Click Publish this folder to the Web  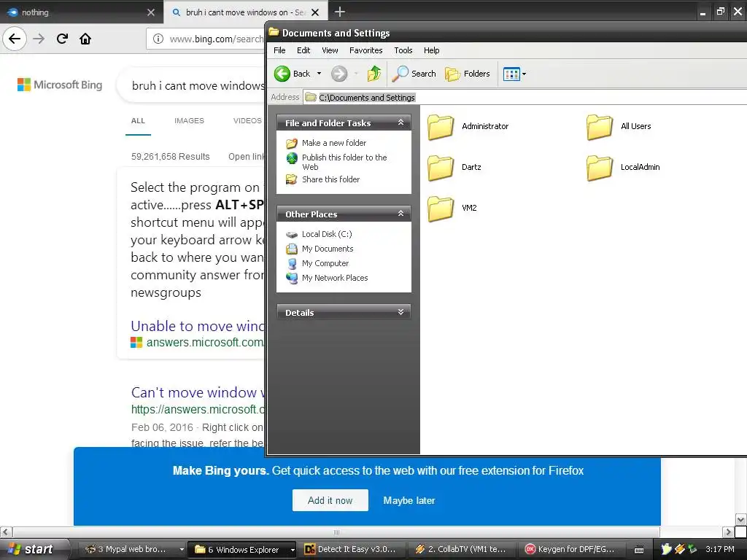point(344,162)
